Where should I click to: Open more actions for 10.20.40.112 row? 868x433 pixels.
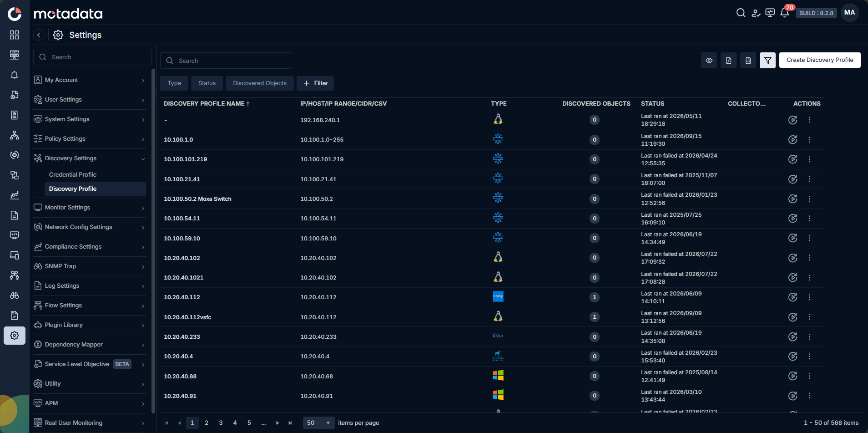[x=810, y=297]
